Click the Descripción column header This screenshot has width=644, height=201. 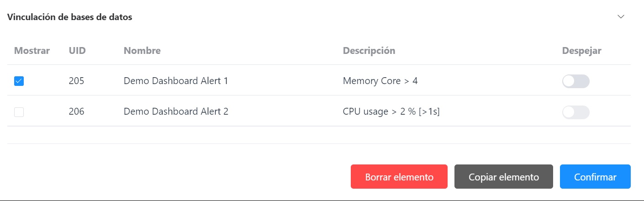click(369, 51)
